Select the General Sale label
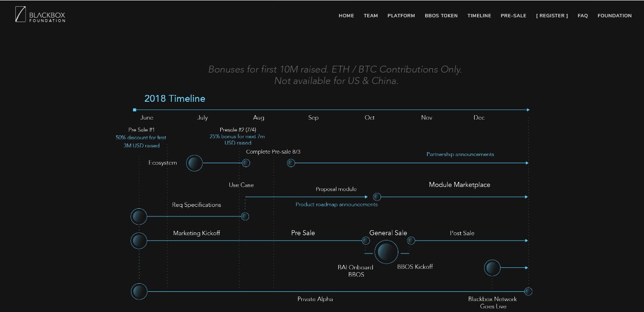The image size is (644, 312). [388, 233]
